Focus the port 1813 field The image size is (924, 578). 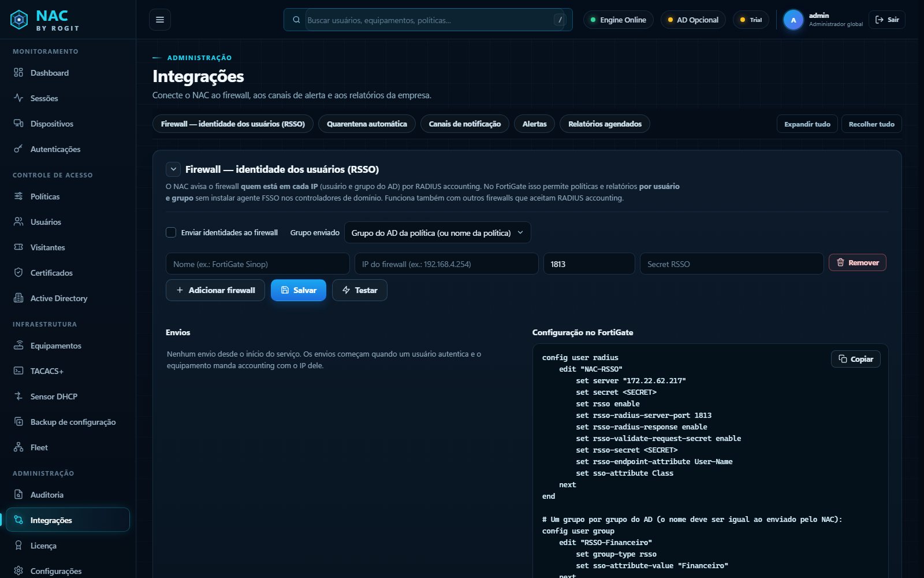(x=589, y=264)
